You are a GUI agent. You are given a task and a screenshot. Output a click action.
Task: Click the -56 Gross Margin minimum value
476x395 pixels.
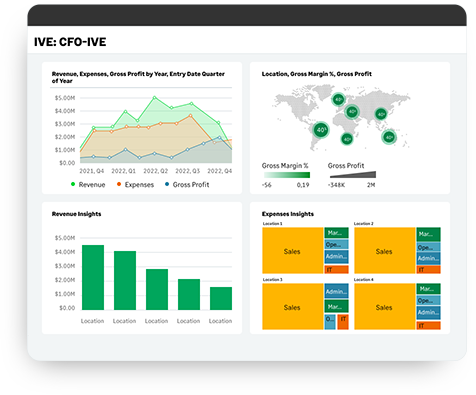click(x=267, y=185)
